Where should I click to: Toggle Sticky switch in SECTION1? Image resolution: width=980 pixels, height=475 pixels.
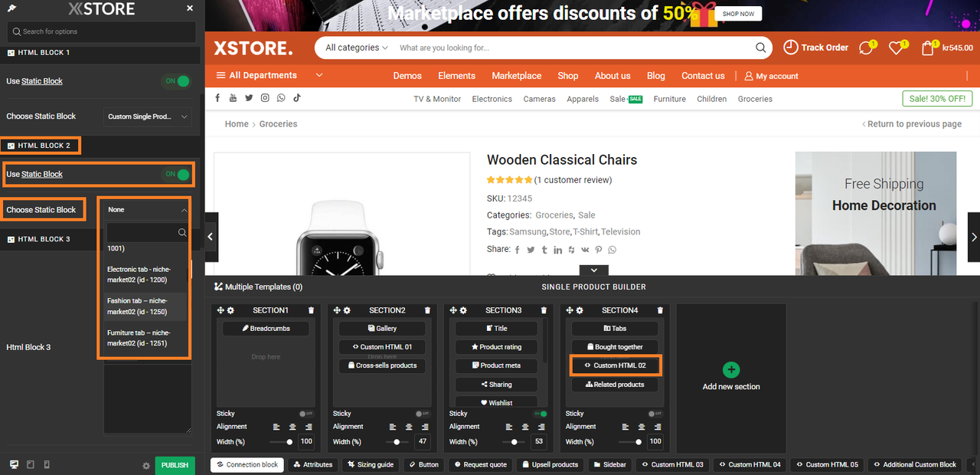(306, 414)
